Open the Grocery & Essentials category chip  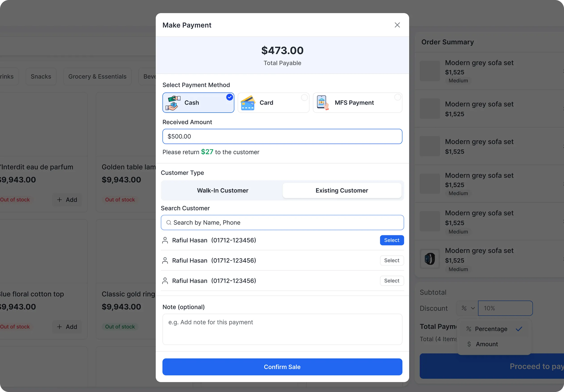click(97, 76)
